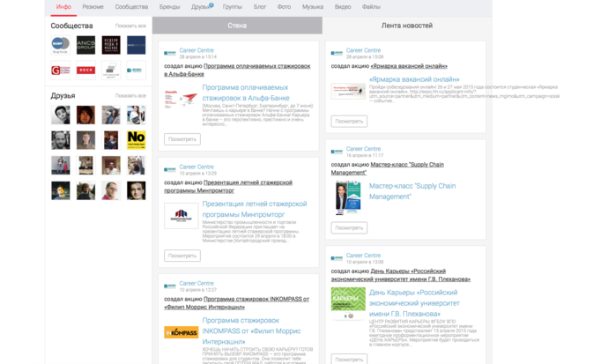Open the friend avatar with adult and child

click(61, 165)
